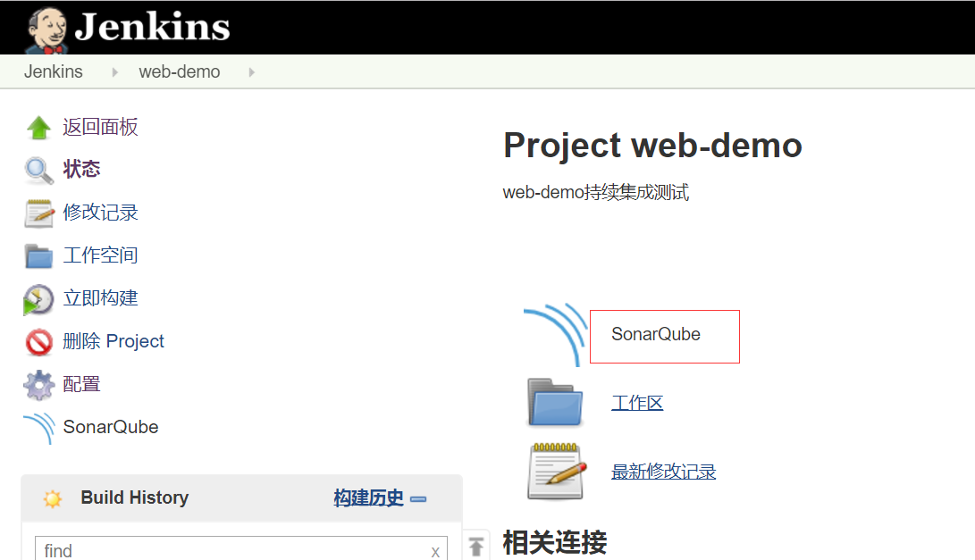Click the 工作空间 blue folder icon

point(38,255)
